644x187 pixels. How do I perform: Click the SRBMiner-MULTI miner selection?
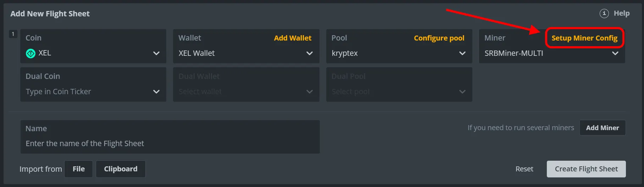(x=514, y=53)
